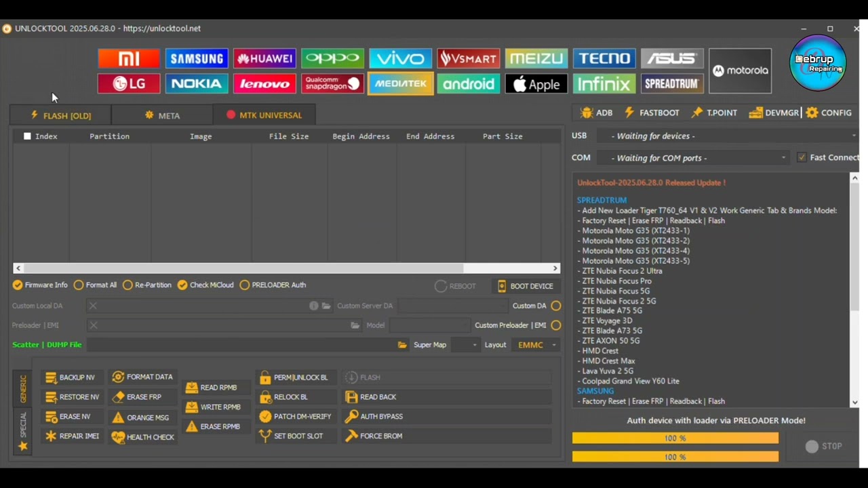Select the OPPO brand logo
Viewport: 868px width, 488px height.
332,58
